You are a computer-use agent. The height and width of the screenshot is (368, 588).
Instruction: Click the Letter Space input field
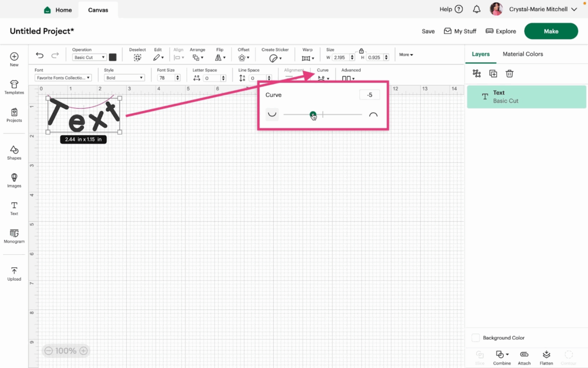click(x=212, y=78)
